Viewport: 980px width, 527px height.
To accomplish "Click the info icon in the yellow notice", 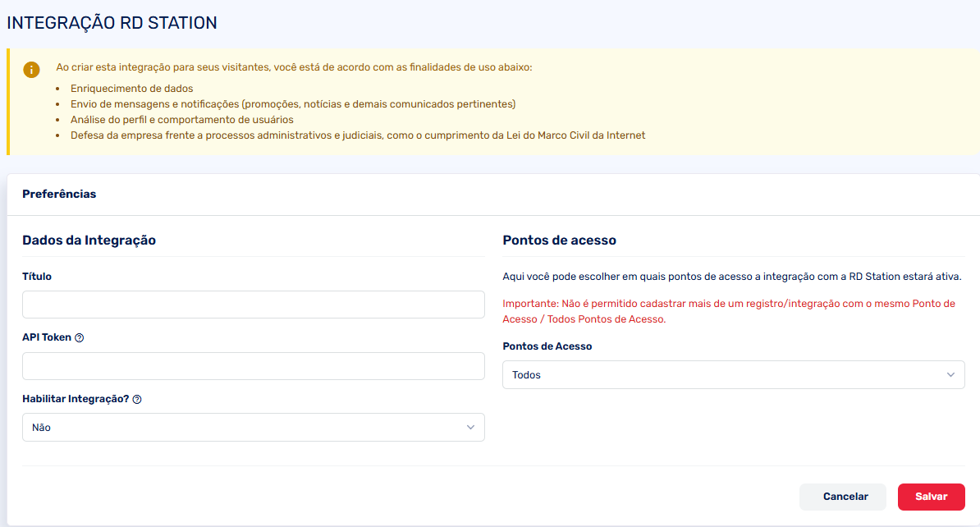I will click(32, 70).
